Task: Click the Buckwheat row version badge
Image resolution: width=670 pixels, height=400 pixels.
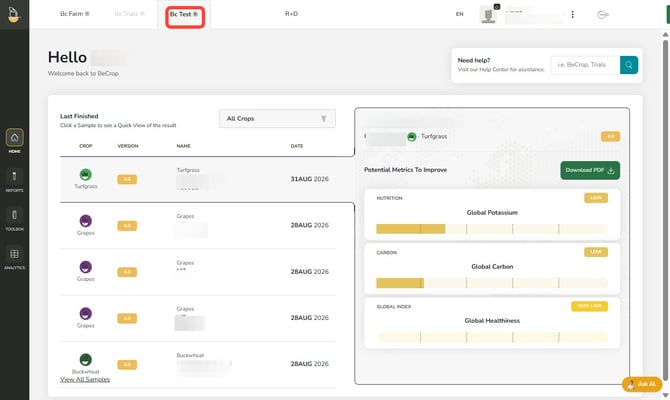Action: (x=127, y=365)
